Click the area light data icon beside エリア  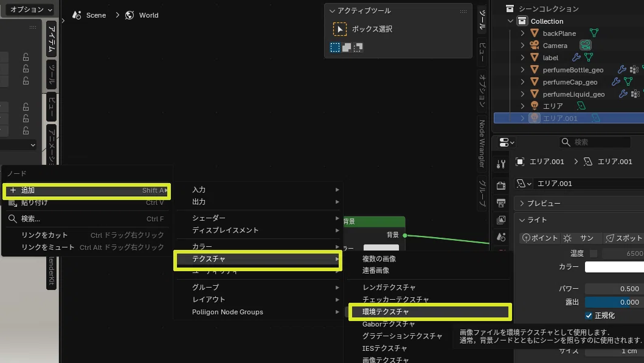581,106
